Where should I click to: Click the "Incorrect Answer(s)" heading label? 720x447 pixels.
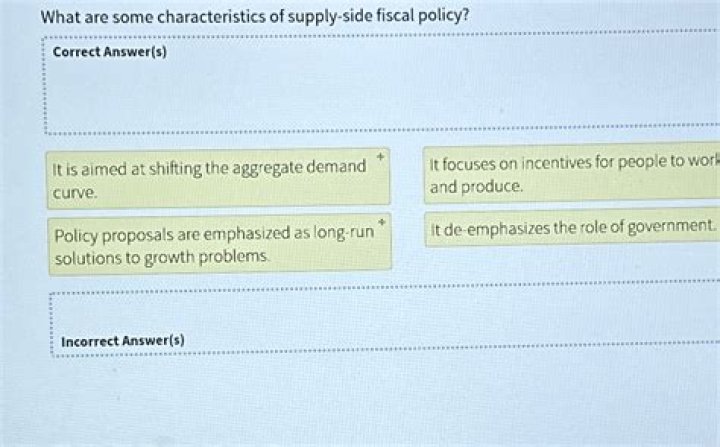click(x=123, y=341)
